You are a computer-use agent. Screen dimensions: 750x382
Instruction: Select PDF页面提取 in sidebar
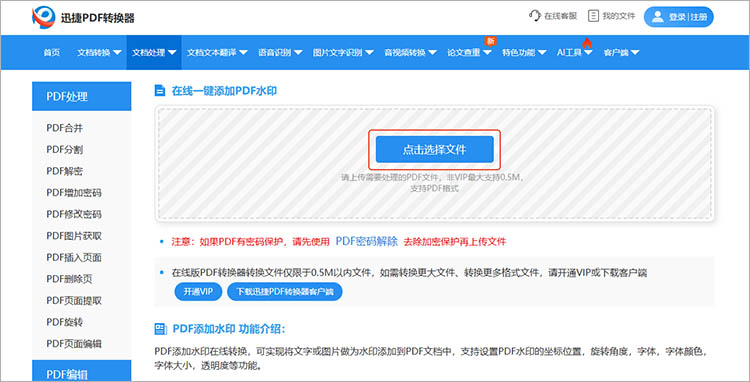[x=74, y=300]
